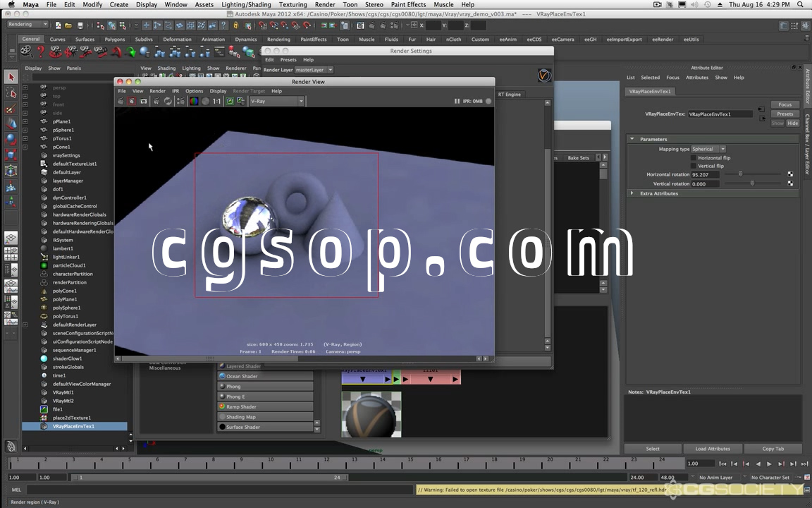Click the Copy Tab button
This screenshot has height=508, width=812.
click(773, 449)
